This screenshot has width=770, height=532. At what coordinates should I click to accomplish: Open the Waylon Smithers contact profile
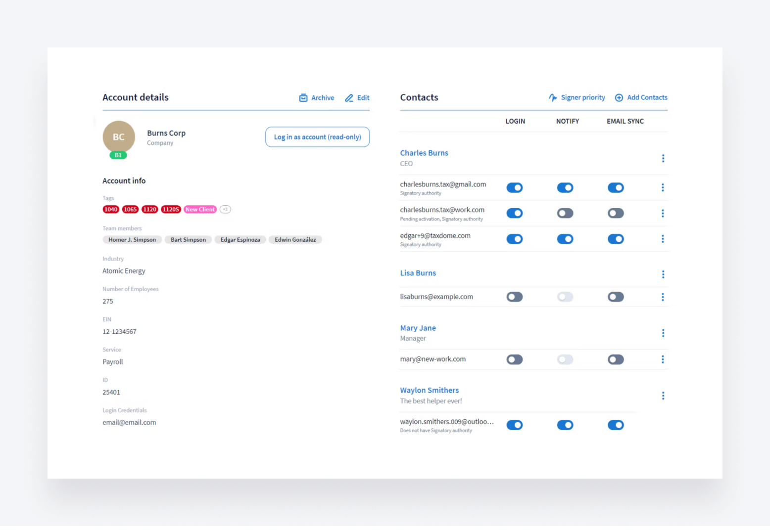429,390
